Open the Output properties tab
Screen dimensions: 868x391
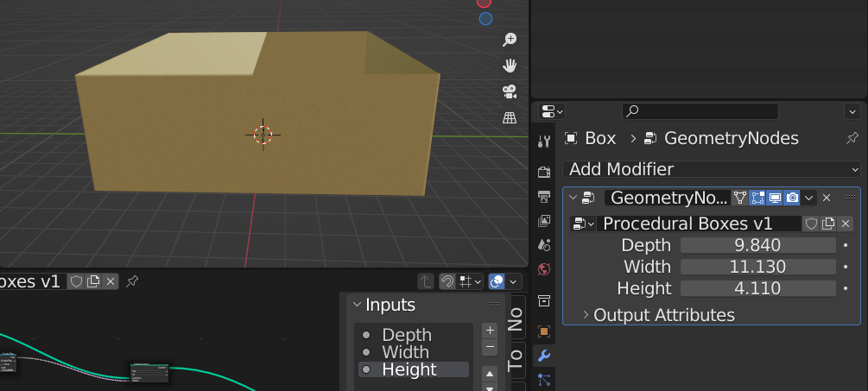544,196
